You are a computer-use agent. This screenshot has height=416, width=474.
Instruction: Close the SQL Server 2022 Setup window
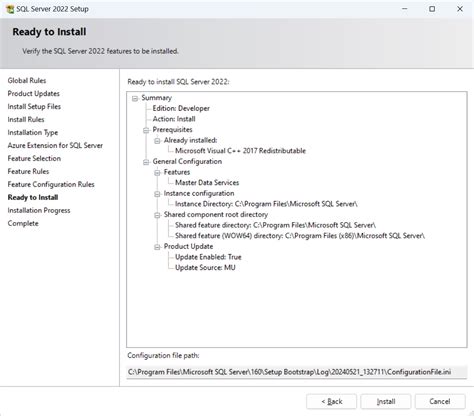(460, 9)
